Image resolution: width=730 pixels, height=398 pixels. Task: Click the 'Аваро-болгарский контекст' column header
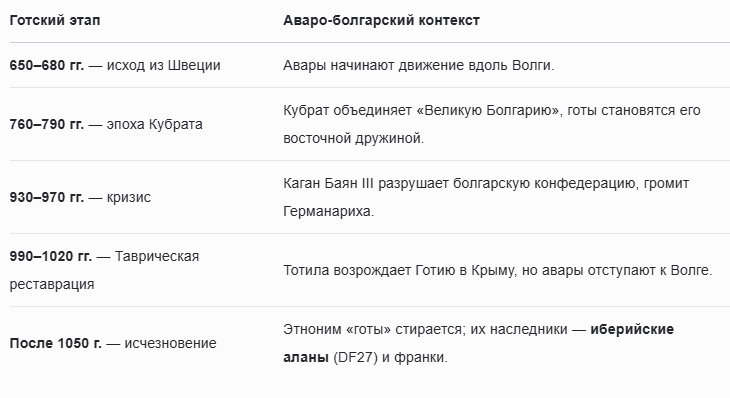click(x=381, y=20)
